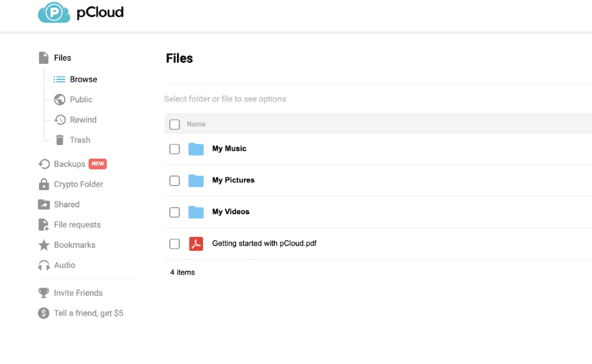Open the Shared section
Image resolution: width=592 pixels, height=364 pixels.
[x=66, y=205]
